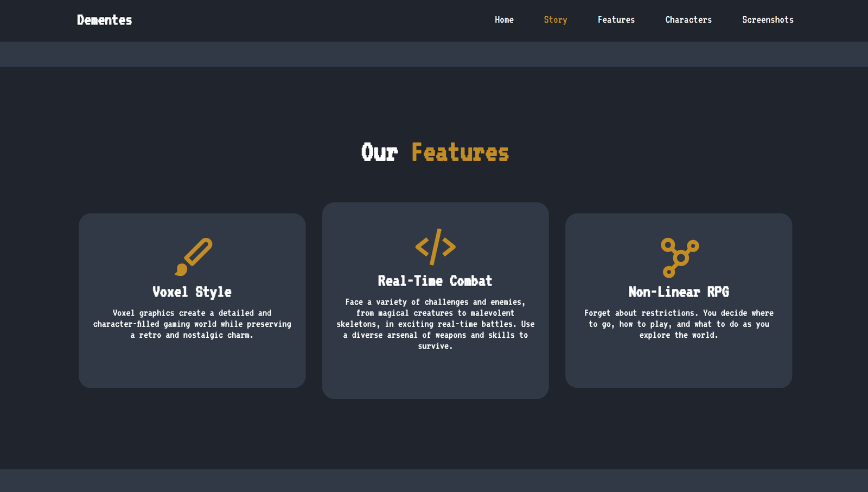Click the 'Our Features' section title
868x492 pixels.
(435, 153)
